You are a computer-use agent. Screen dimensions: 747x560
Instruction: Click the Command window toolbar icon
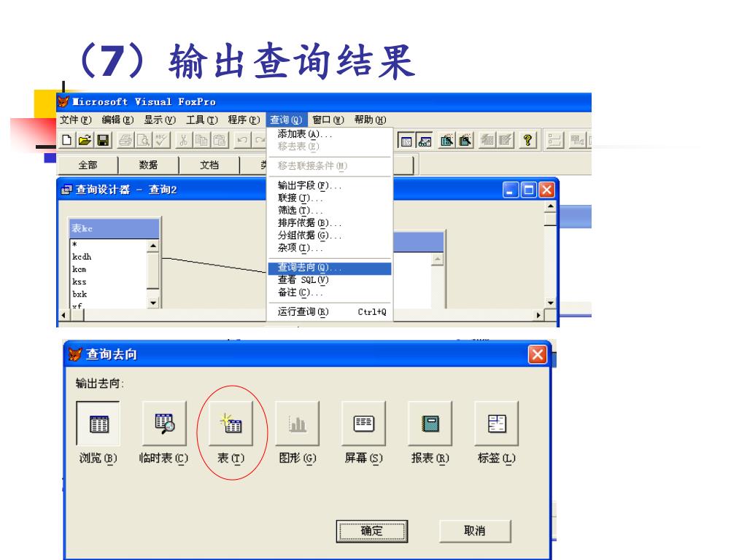tap(406, 141)
